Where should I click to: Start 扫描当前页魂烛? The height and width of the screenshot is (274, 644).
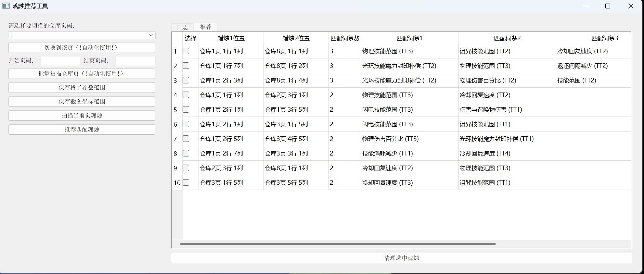click(x=82, y=116)
